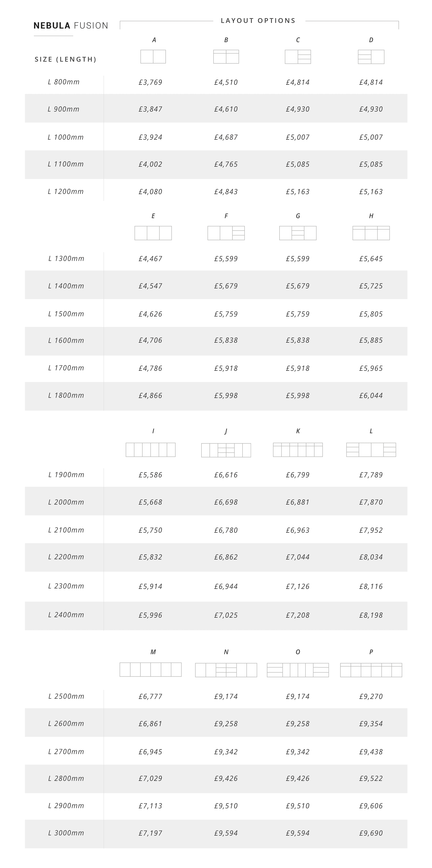Select the L 1800mm size row label
The height and width of the screenshot is (868, 432).
(66, 395)
